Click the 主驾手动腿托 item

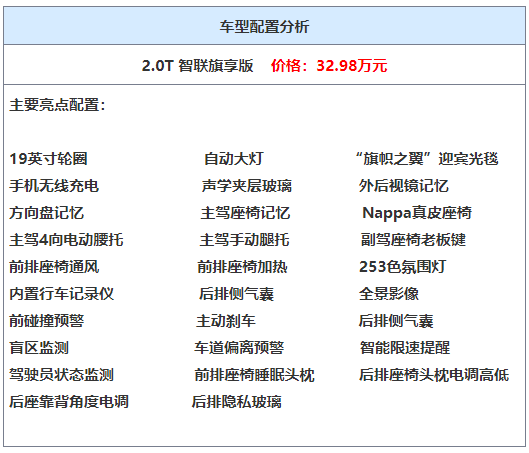coord(244,240)
